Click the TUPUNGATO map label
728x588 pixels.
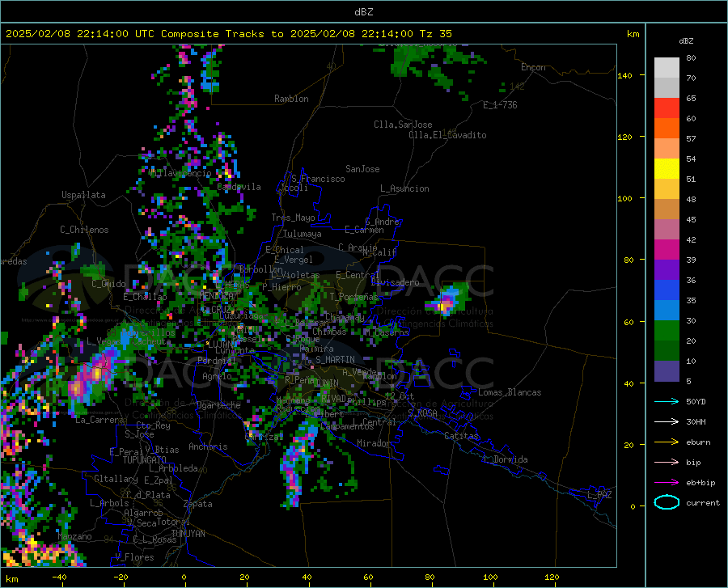coord(145,460)
